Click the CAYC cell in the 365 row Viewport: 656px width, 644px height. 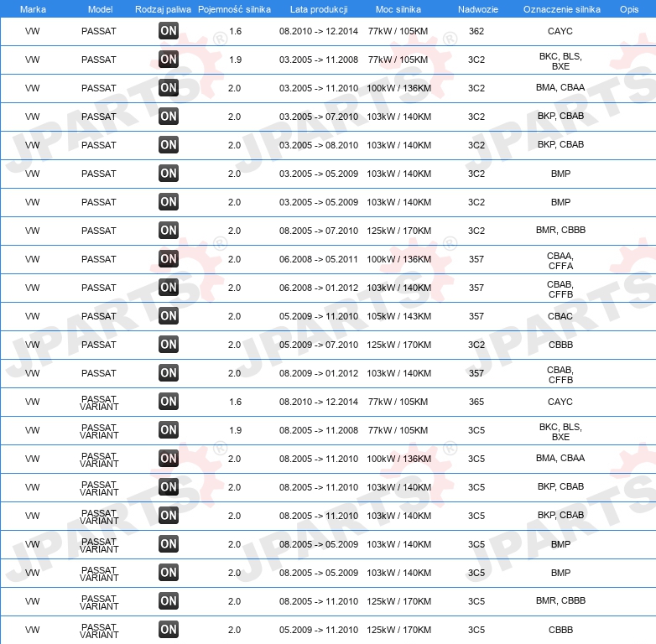tap(560, 402)
